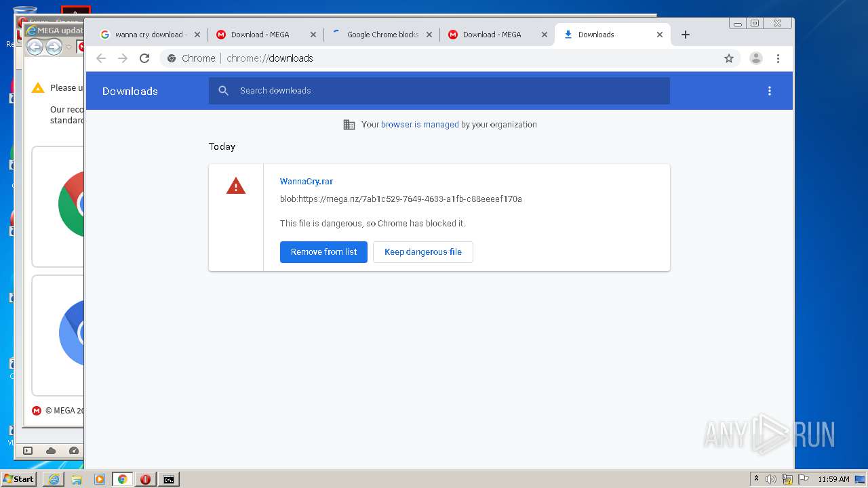The height and width of the screenshot is (488, 868).
Task: Click Opera icon in taskbar
Action: (145, 479)
